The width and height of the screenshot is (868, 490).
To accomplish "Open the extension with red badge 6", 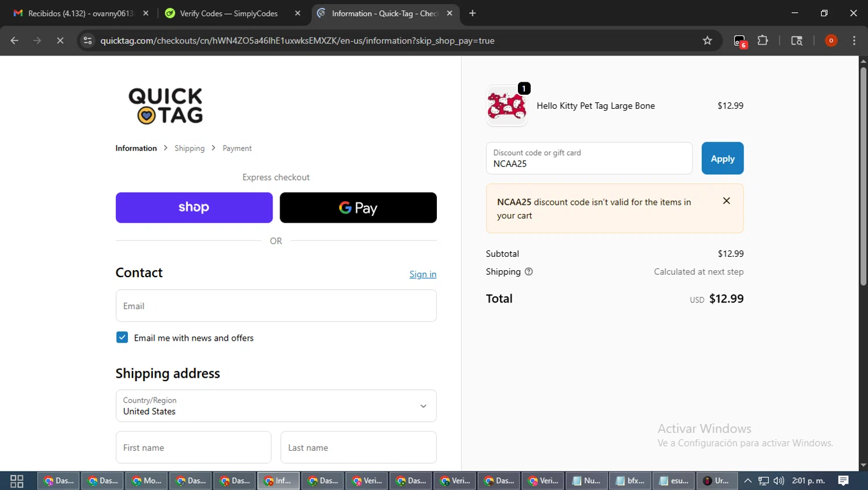I will (x=740, y=41).
